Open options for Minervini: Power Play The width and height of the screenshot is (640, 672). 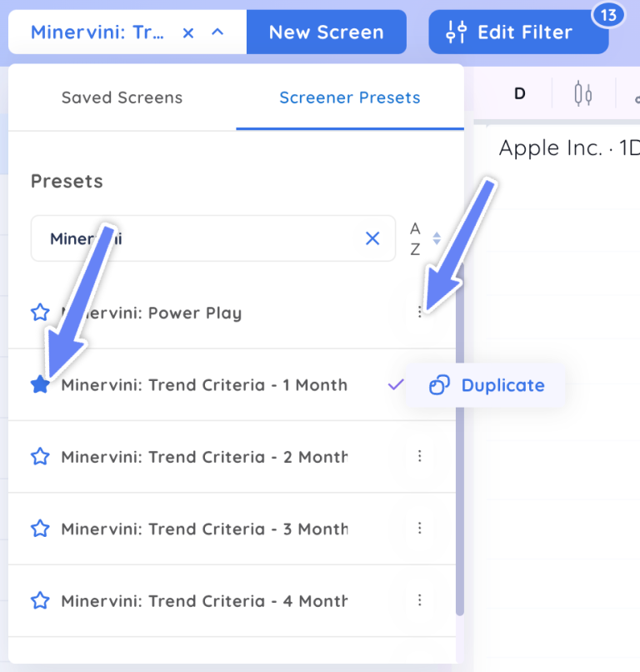(x=420, y=313)
